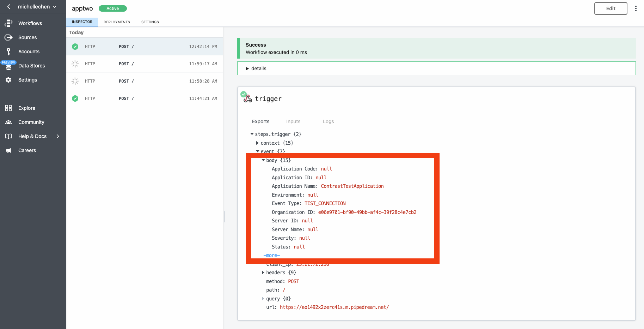Viewport: 644px width, 329px height.
Task: Go back using the top-left arrow
Action: 9,7
